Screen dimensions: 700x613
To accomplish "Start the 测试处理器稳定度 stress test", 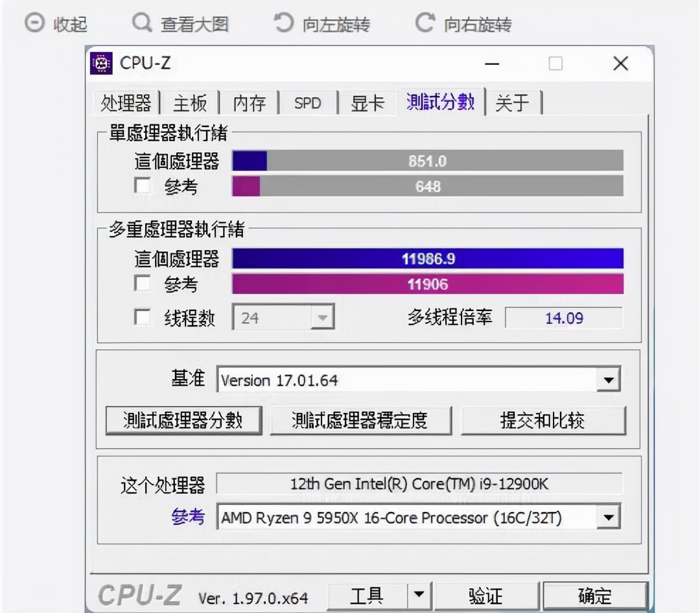I will [361, 420].
